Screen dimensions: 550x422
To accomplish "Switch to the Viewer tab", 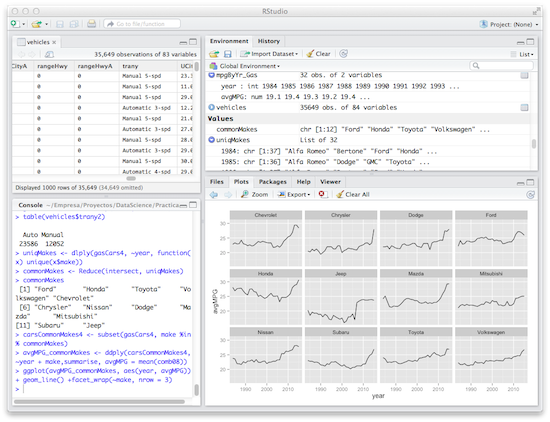I will click(x=330, y=182).
